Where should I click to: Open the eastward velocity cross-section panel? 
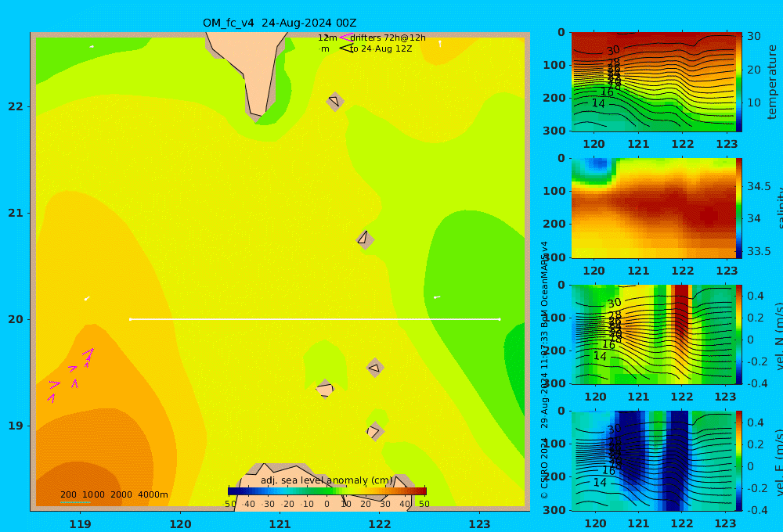pos(653,461)
